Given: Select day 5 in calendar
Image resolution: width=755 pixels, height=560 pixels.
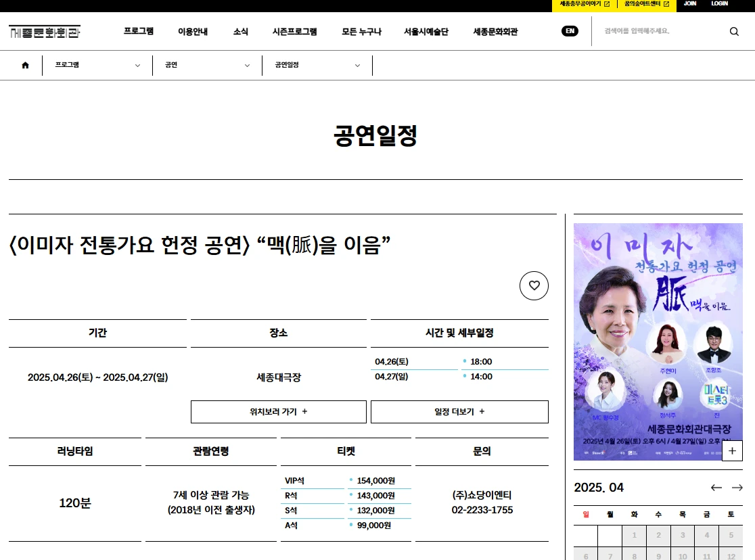Looking at the screenshot, I should click(x=731, y=535).
